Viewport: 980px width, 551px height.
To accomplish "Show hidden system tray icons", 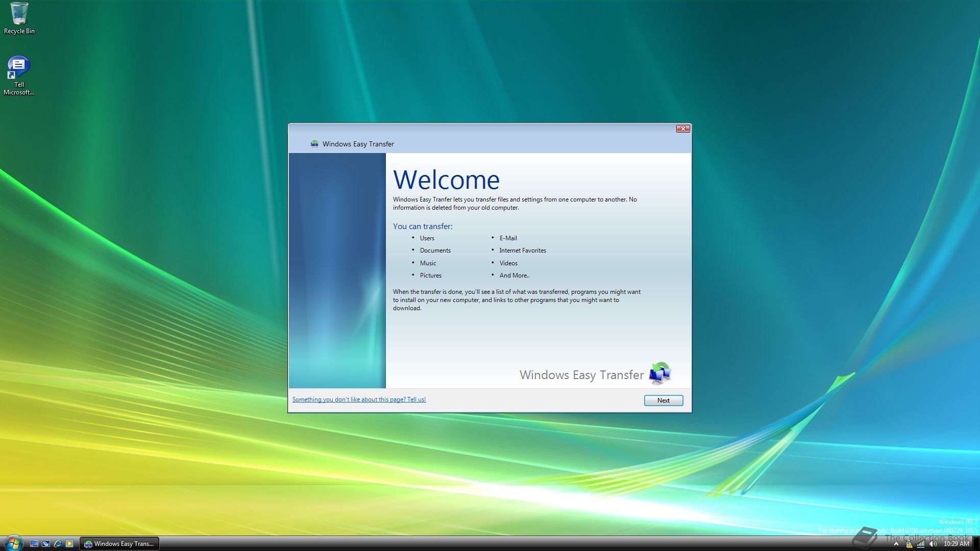I will 896,544.
